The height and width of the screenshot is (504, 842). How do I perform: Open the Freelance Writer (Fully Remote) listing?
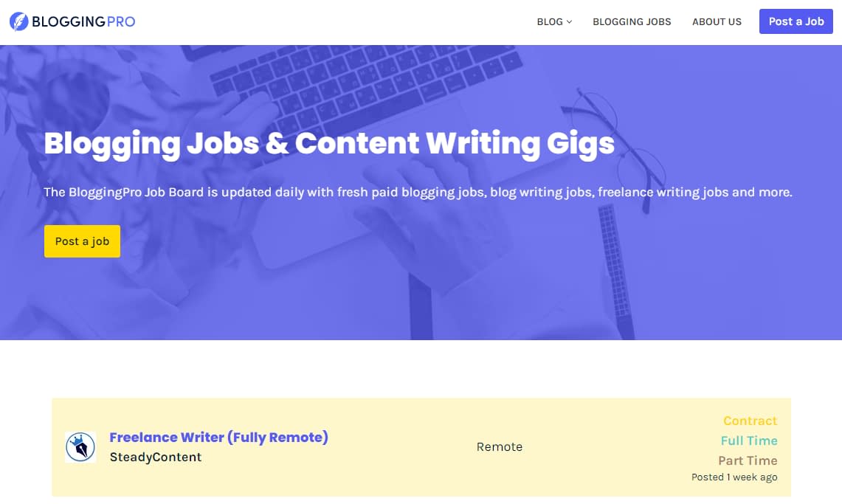(218, 437)
